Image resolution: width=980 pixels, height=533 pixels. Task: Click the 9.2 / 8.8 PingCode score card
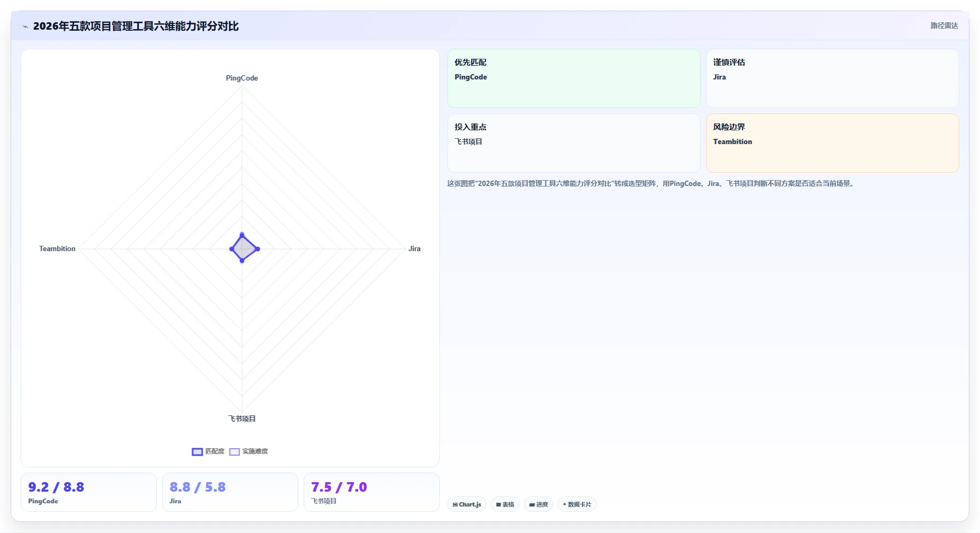tap(89, 492)
